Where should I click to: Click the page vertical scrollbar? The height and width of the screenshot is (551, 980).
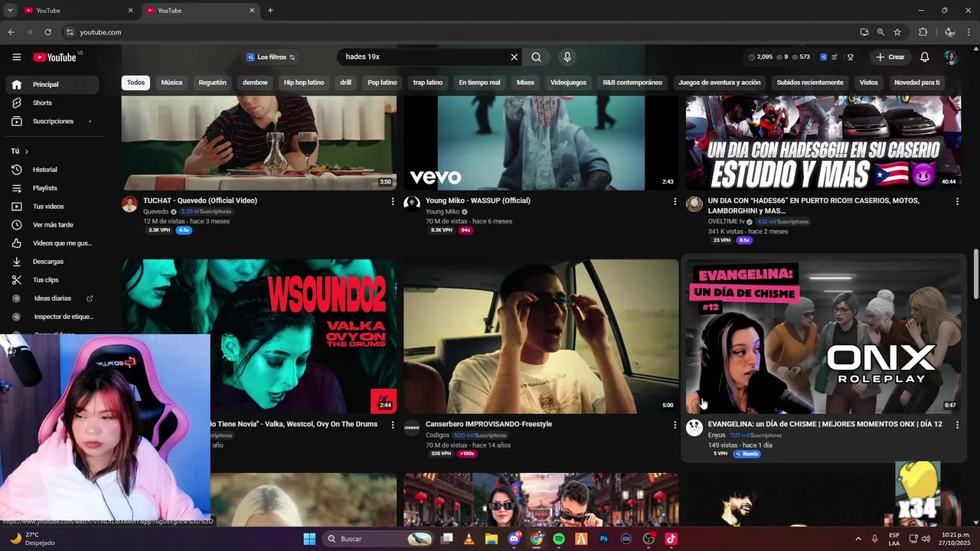tap(975, 274)
